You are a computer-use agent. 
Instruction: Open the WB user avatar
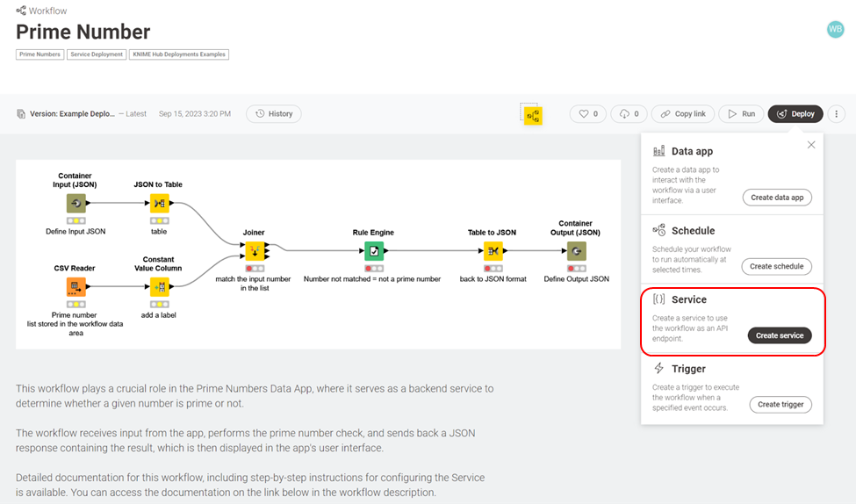[x=835, y=29]
